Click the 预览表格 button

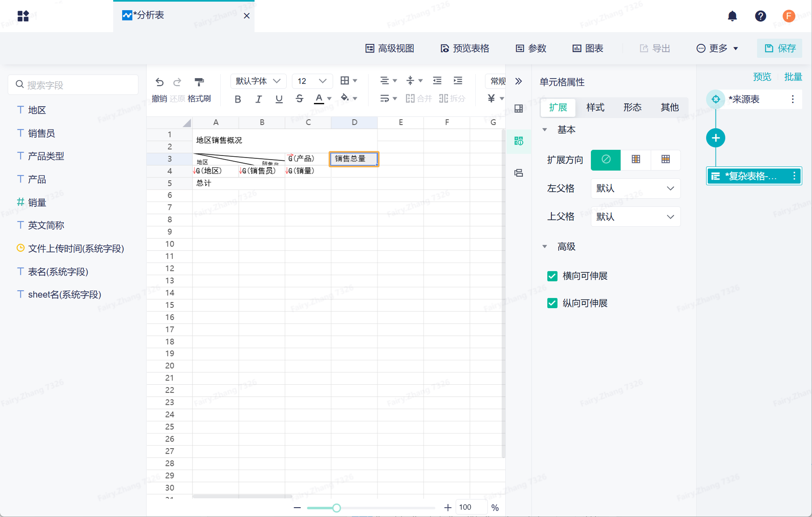pos(465,48)
